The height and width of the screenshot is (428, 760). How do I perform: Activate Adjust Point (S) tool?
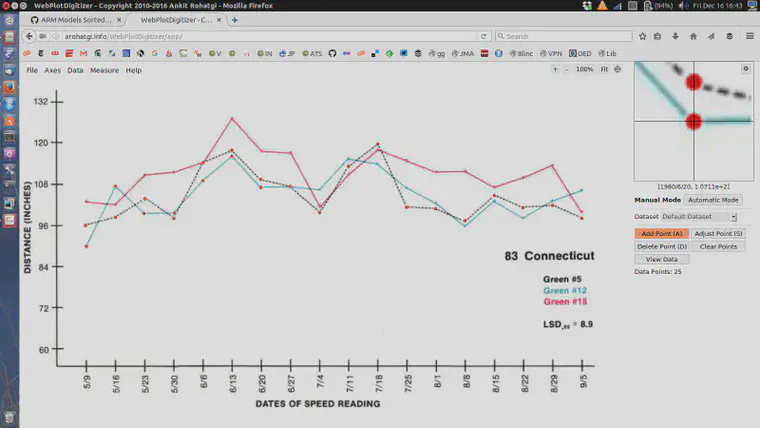pos(718,234)
